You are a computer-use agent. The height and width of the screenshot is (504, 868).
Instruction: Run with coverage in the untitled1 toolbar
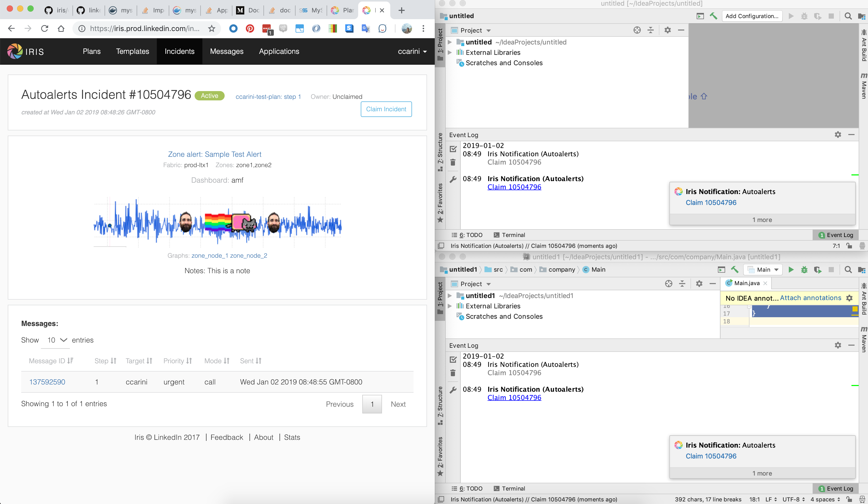818,270
